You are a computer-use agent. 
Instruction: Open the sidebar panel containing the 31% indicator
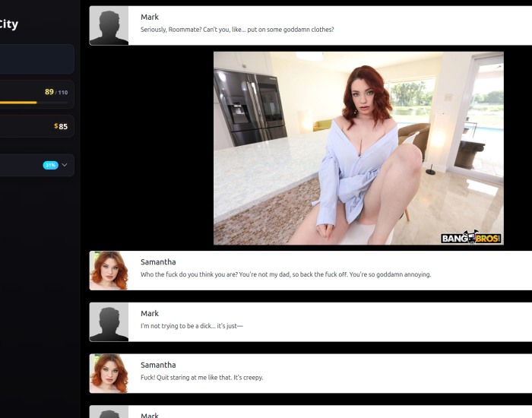click(x=36, y=165)
